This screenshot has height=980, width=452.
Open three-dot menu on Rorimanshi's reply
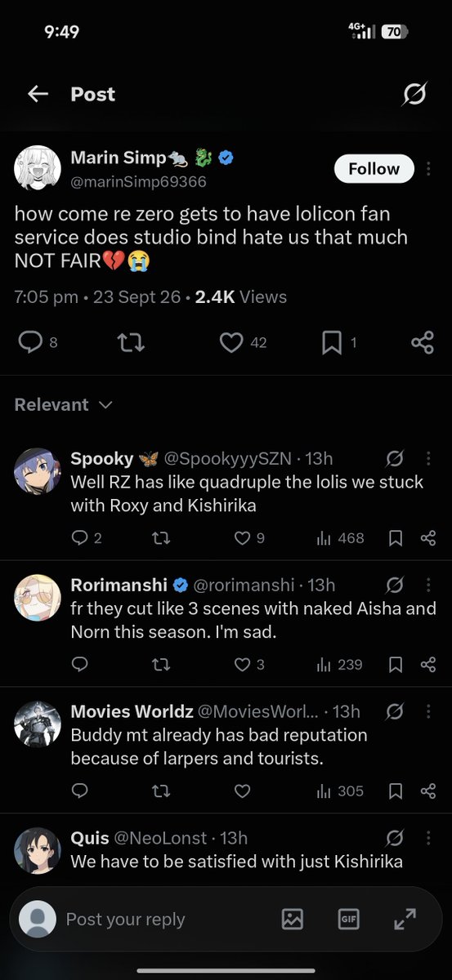tap(427, 585)
